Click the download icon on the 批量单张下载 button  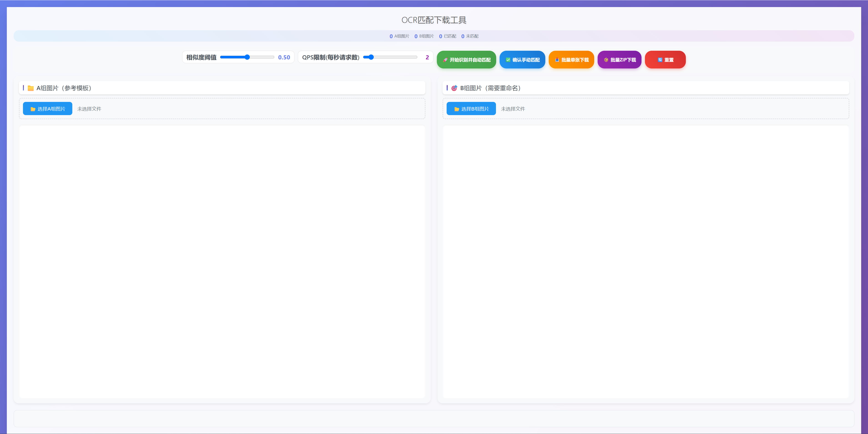[x=557, y=60]
